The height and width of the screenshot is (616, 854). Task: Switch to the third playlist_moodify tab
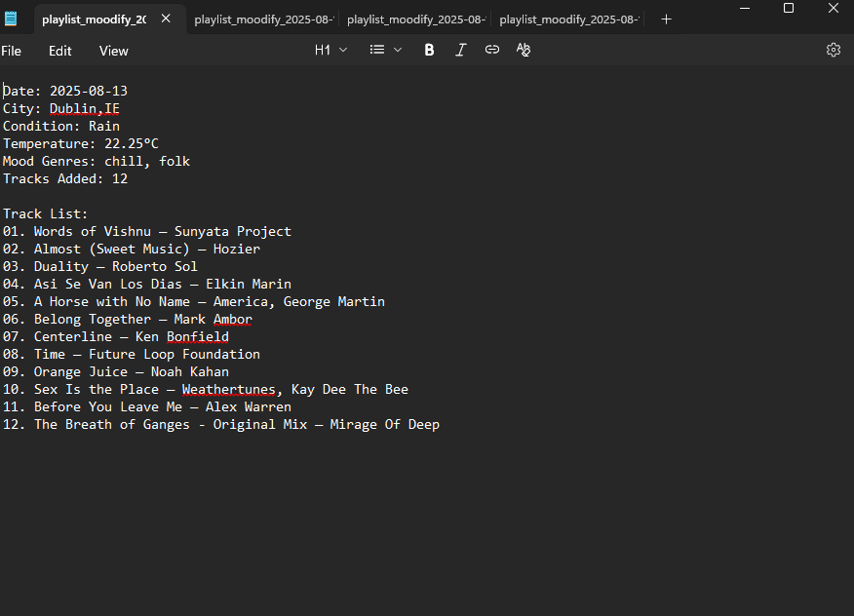416,19
